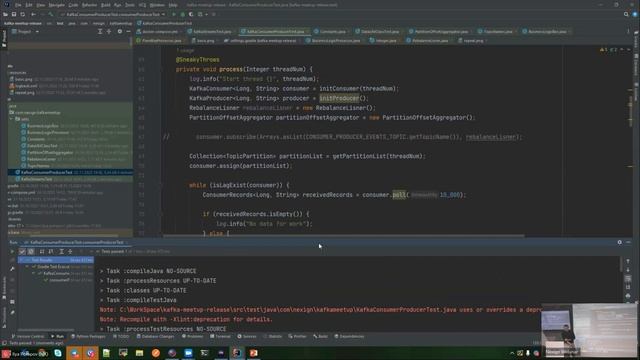Select the Test Results row
This screenshot has height=360, width=640.
click(56, 260)
